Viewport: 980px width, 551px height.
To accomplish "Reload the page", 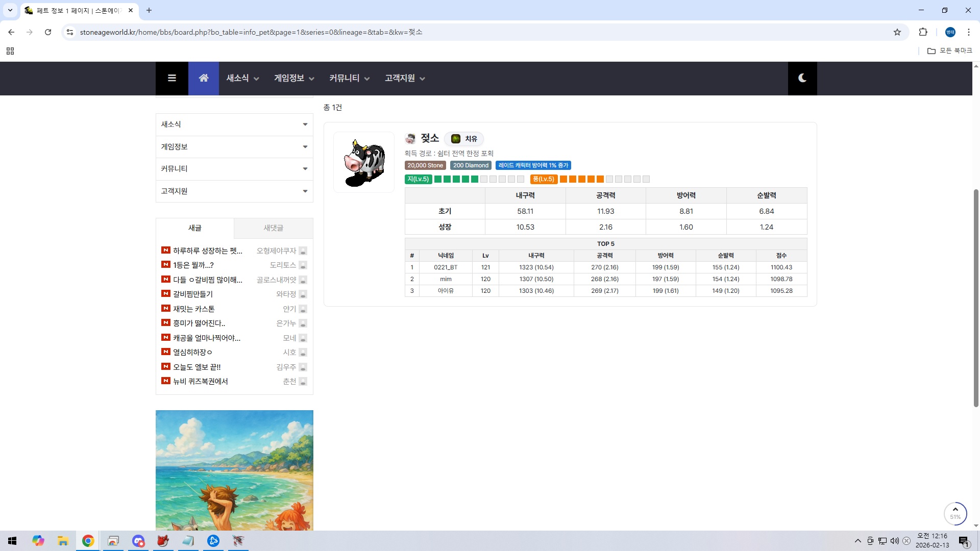I will click(x=48, y=32).
